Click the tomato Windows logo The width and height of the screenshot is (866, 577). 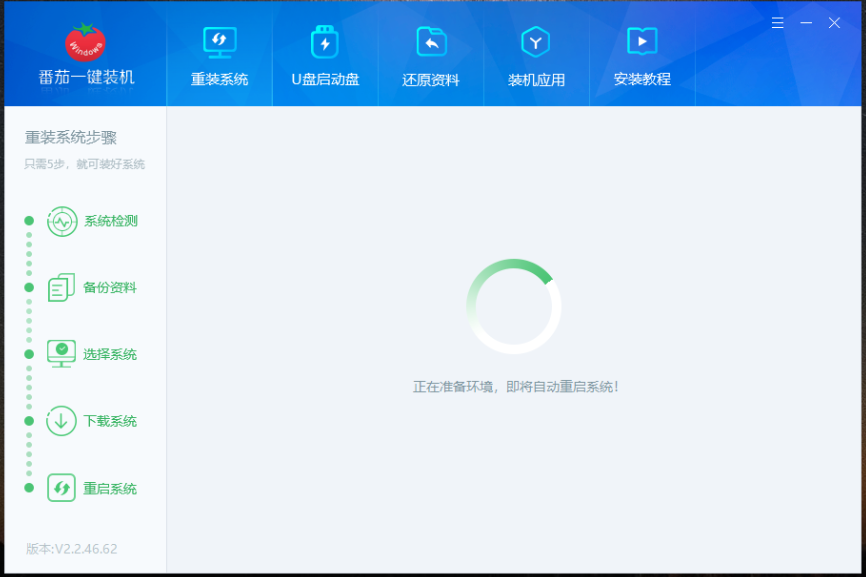(x=85, y=43)
